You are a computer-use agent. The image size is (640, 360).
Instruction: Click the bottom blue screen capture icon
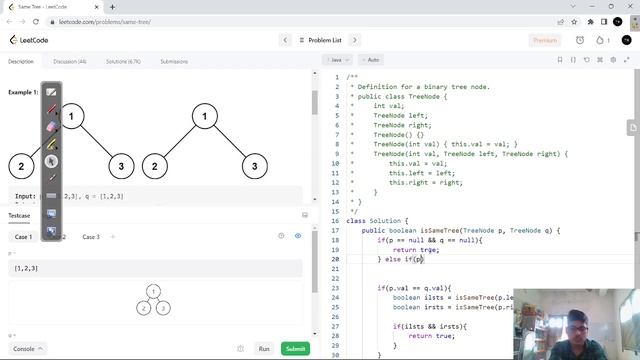51,231
